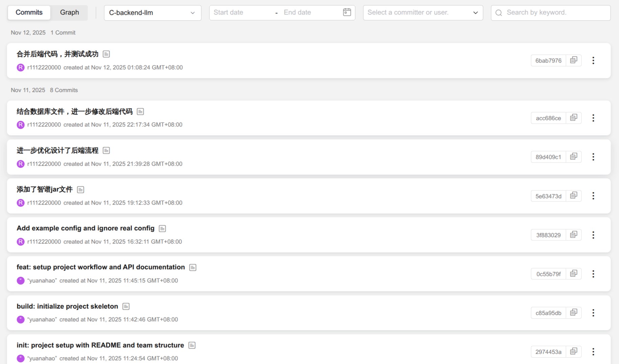
Task: Open commit 添加了智谱jar文件
Action: coord(45,189)
